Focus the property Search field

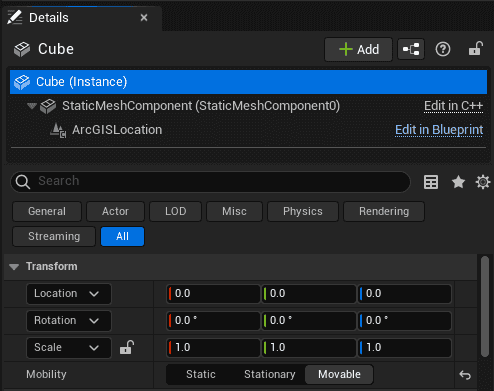211,182
